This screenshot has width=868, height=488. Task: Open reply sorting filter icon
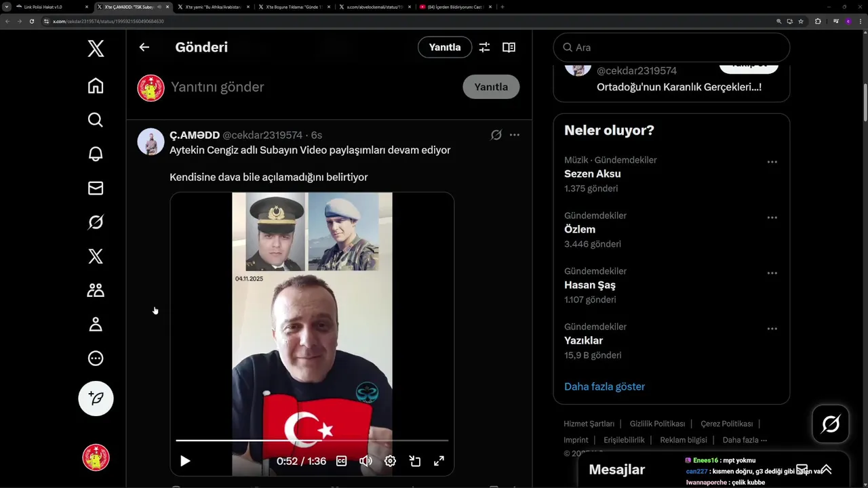(x=484, y=47)
